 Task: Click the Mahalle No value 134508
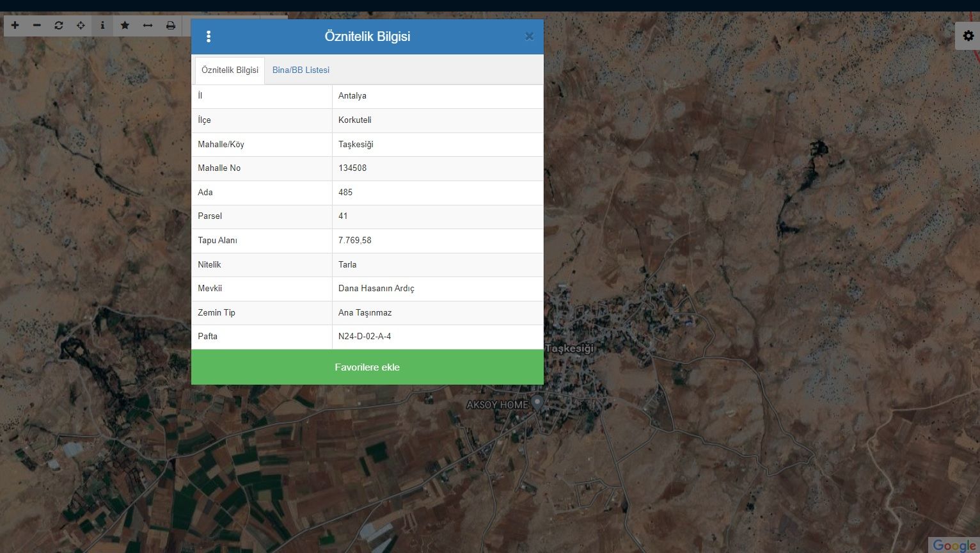click(352, 168)
